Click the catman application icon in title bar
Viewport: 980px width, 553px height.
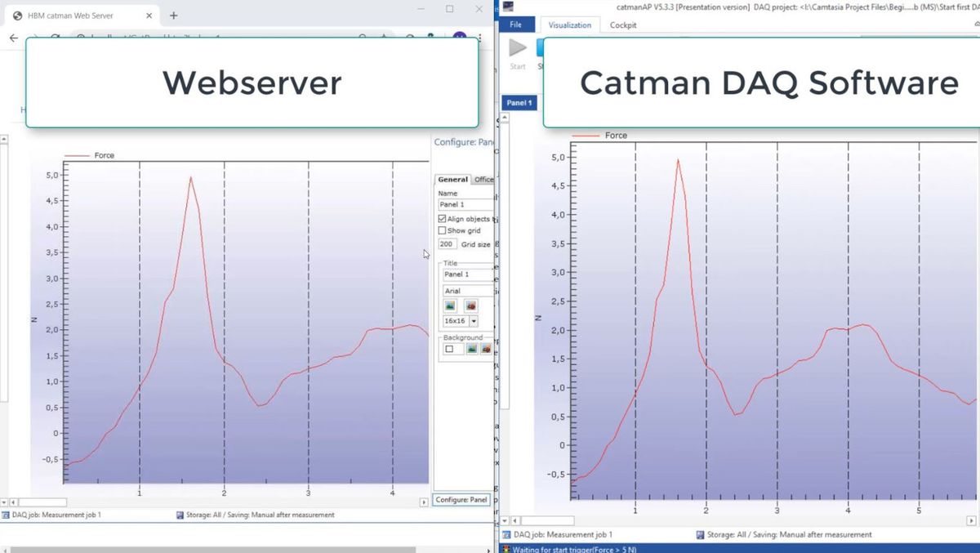coord(507,7)
